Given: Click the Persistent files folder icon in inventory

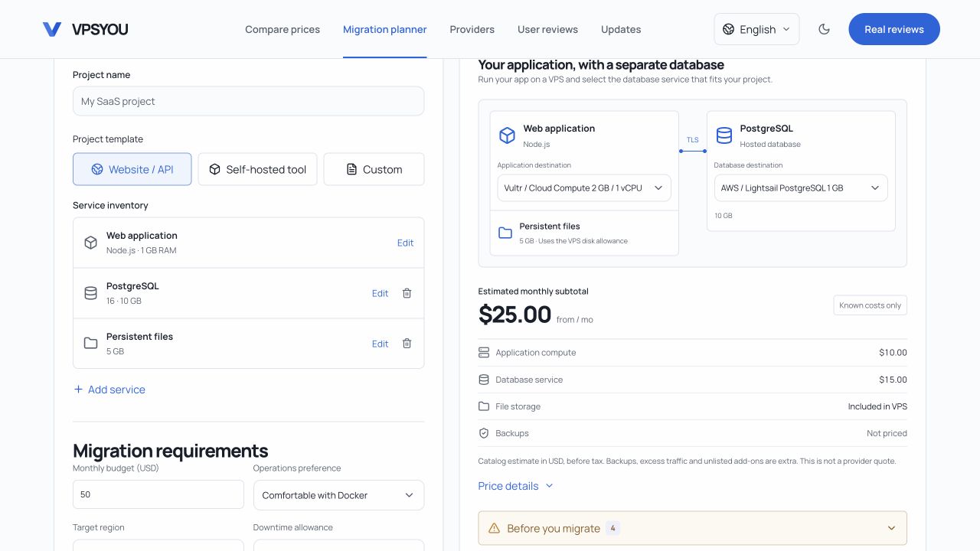Looking at the screenshot, I should [90, 344].
